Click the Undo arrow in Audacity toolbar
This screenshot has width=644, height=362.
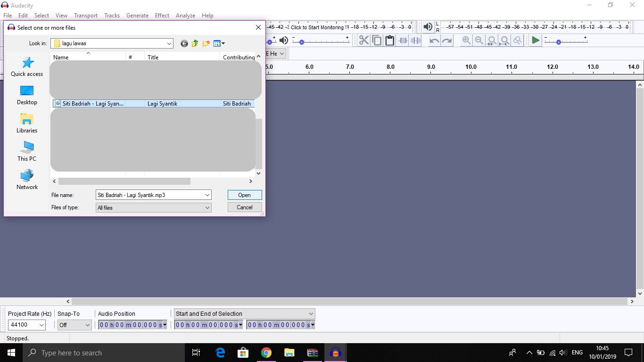434,41
